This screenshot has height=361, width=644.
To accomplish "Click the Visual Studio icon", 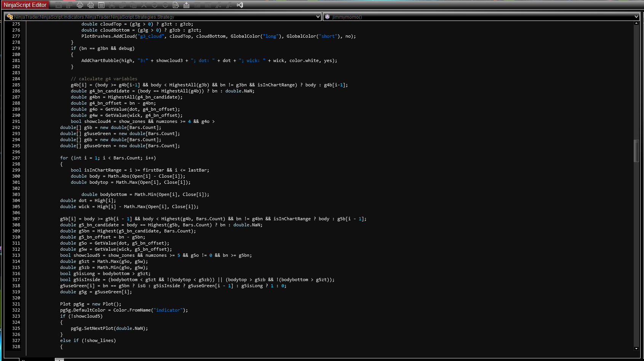I will point(240,5).
